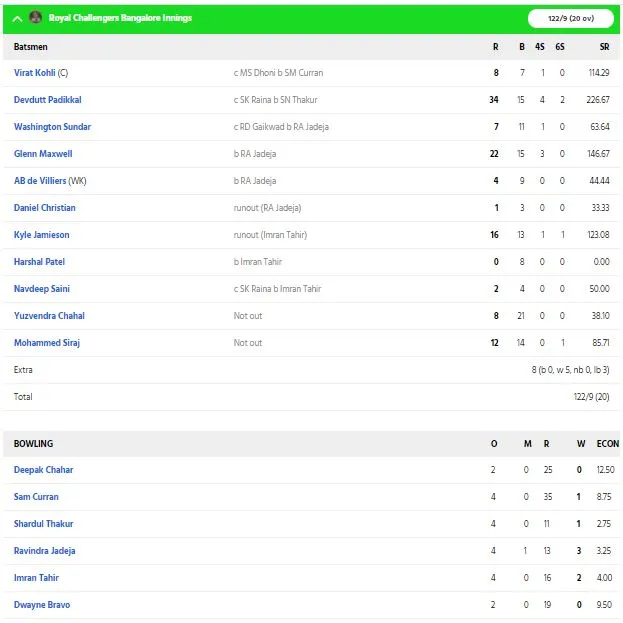Open Glenn Maxwell player page
623x623 pixels.
coord(43,154)
